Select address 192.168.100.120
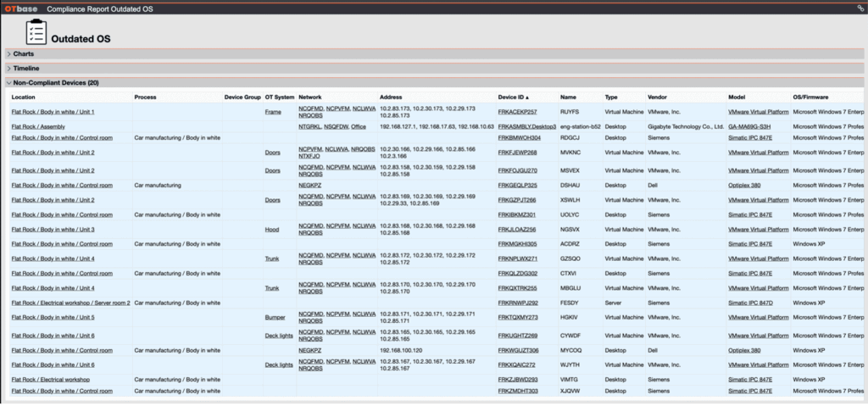868x406 pixels. point(401,351)
